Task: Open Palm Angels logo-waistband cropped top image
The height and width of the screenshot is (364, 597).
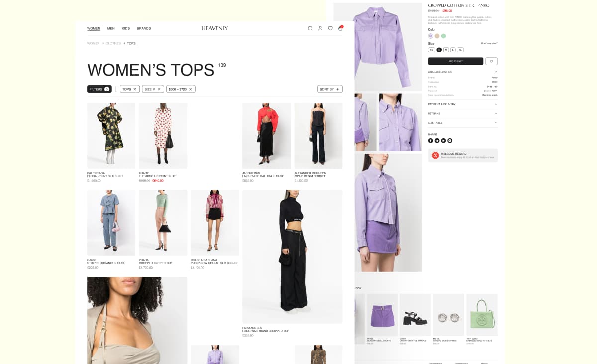Action: click(293, 257)
